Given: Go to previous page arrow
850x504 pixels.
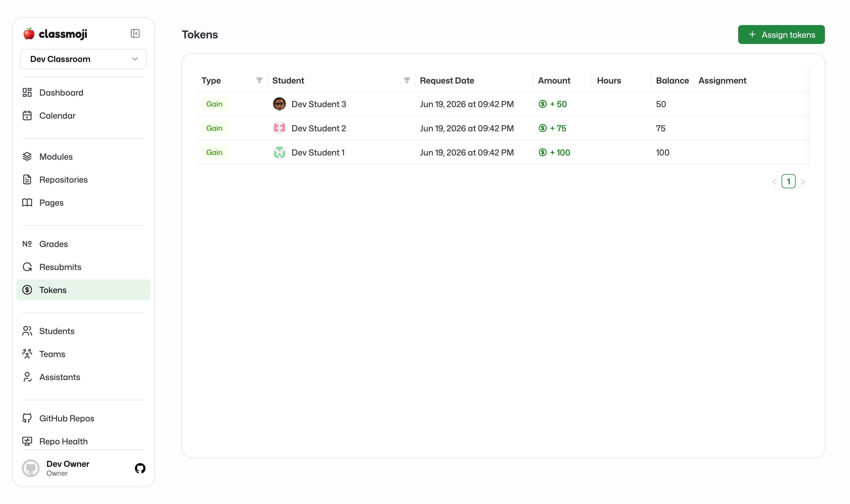Looking at the screenshot, I should (774, 182).
